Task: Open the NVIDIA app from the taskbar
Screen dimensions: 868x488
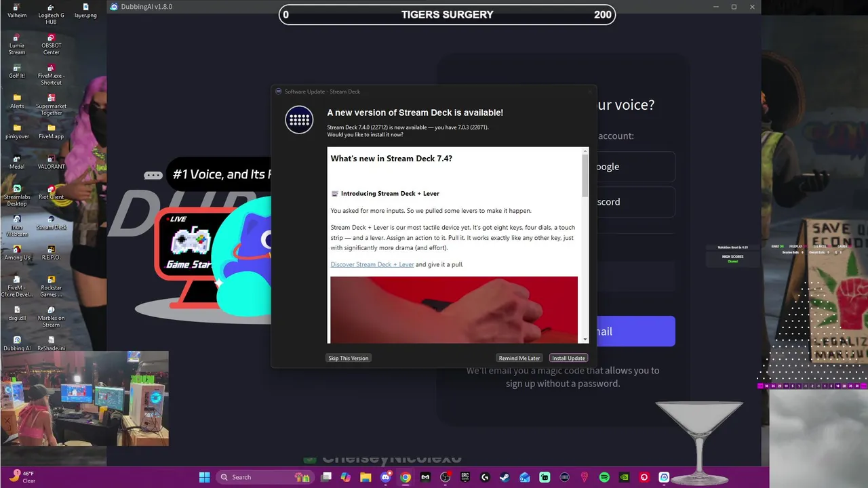Action: click(x=624, y=477)
